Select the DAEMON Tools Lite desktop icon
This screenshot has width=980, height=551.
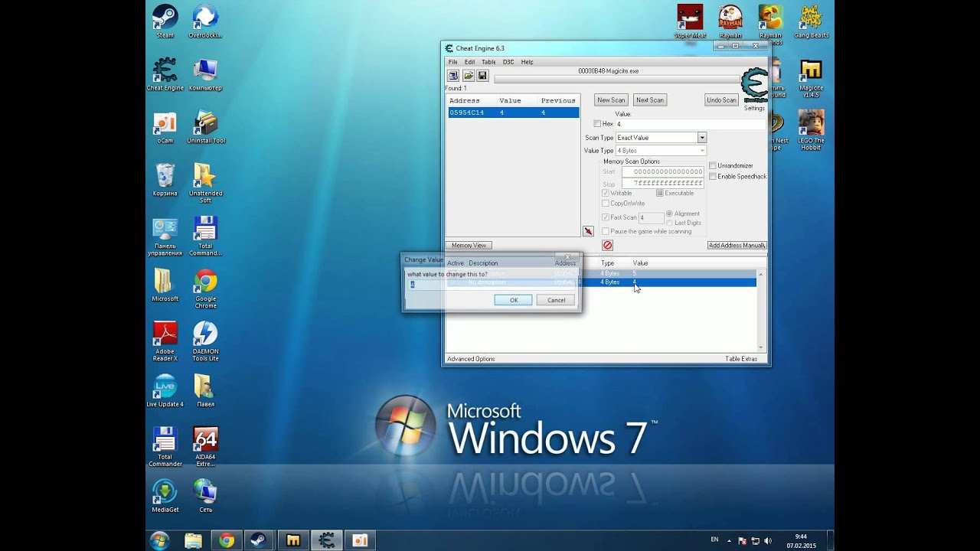click(x=205, y=341)
